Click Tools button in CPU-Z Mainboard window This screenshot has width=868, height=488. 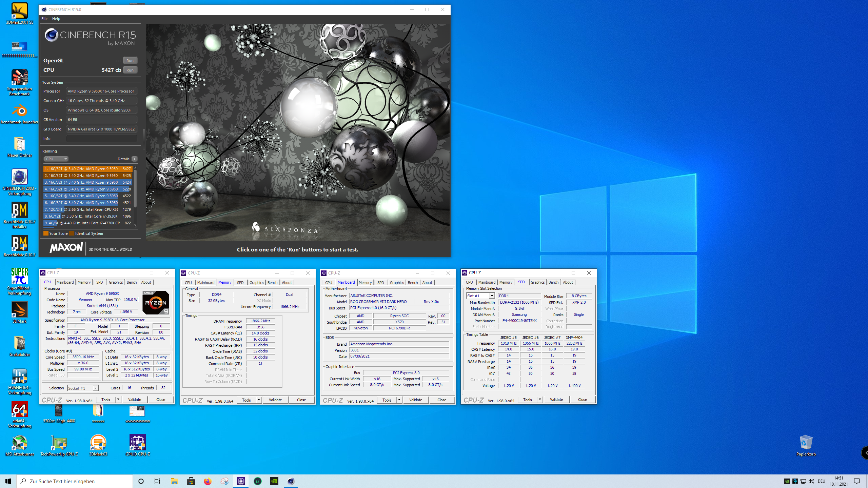click(x=387, y=400)
